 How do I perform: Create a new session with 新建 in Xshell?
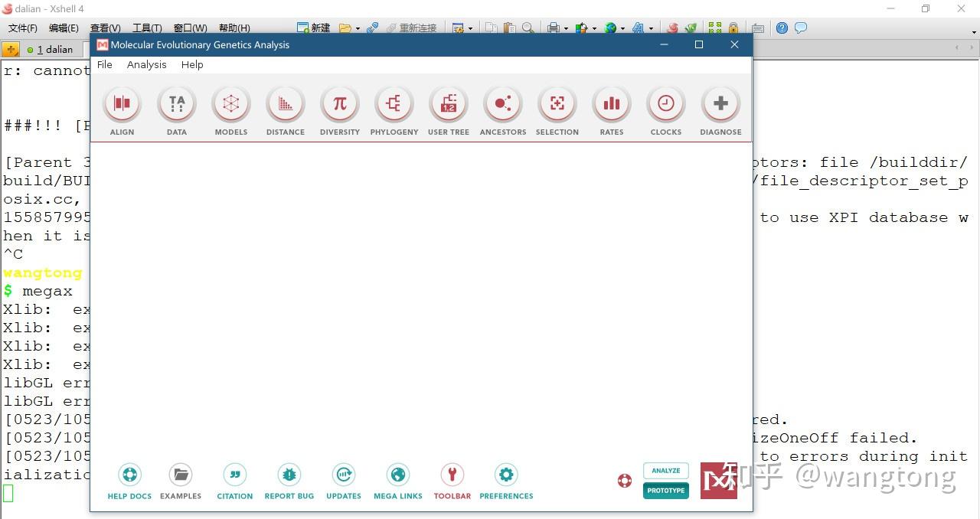pos(313,28)
